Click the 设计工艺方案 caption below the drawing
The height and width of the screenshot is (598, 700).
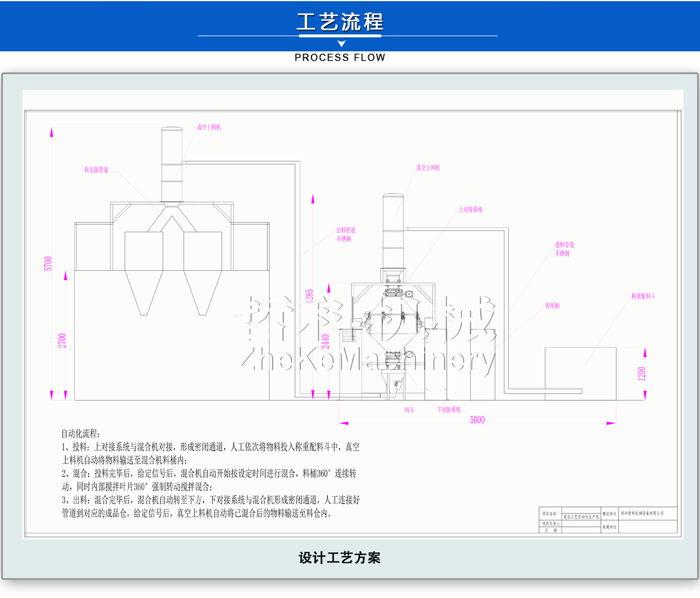pyautogui.click(x=339, y=558)
